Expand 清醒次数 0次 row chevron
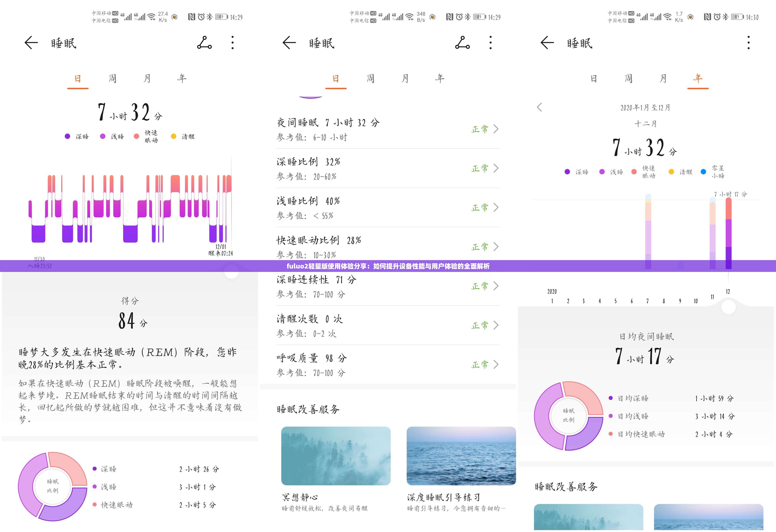 coord(496,325)
